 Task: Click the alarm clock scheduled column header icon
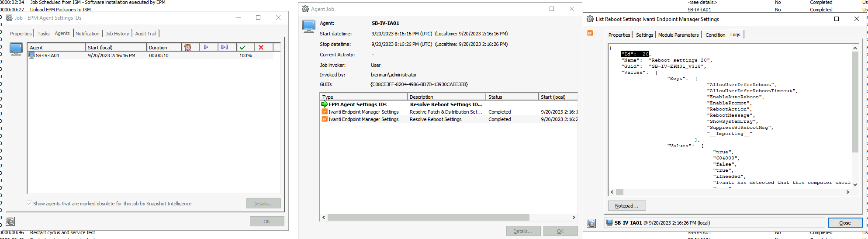click(188, 47)
